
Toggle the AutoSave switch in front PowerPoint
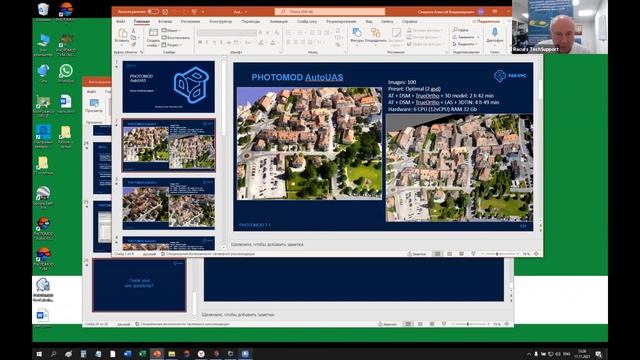coord(153,11)
